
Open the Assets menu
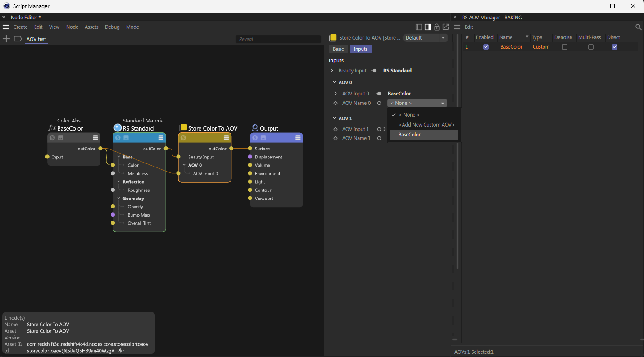point(91,27)
